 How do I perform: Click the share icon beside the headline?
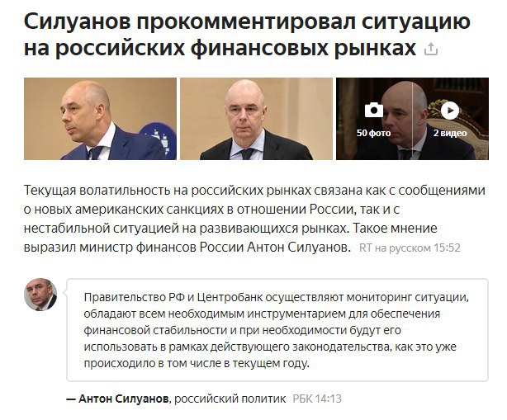click(431, 50)
